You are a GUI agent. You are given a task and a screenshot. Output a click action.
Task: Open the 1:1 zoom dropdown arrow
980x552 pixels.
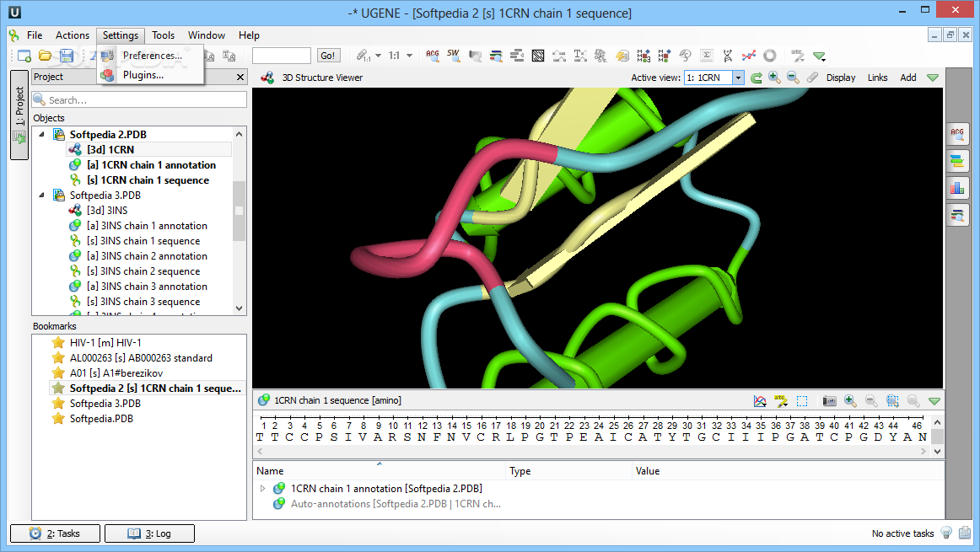click(409, 56)
